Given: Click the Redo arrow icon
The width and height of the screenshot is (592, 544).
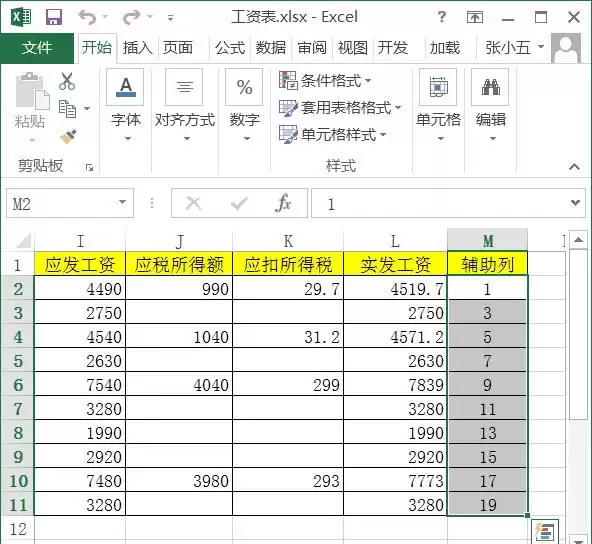Looking at the screenshot, I should [131, 17].
